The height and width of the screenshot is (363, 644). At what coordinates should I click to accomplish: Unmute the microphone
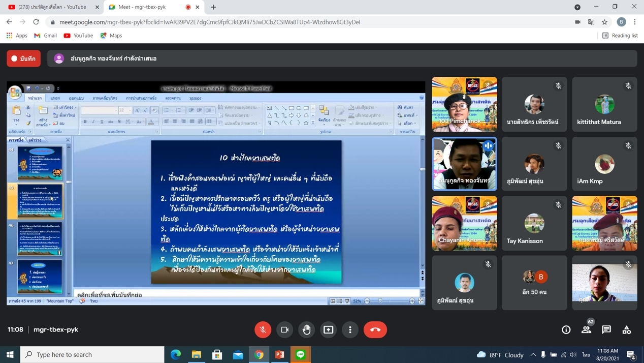(263, 329)
